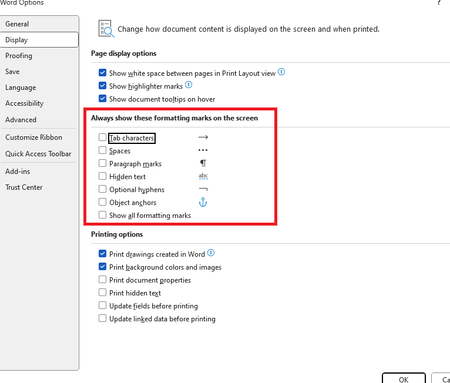
Task: Click the blue anchor icon
Action: 203,202
